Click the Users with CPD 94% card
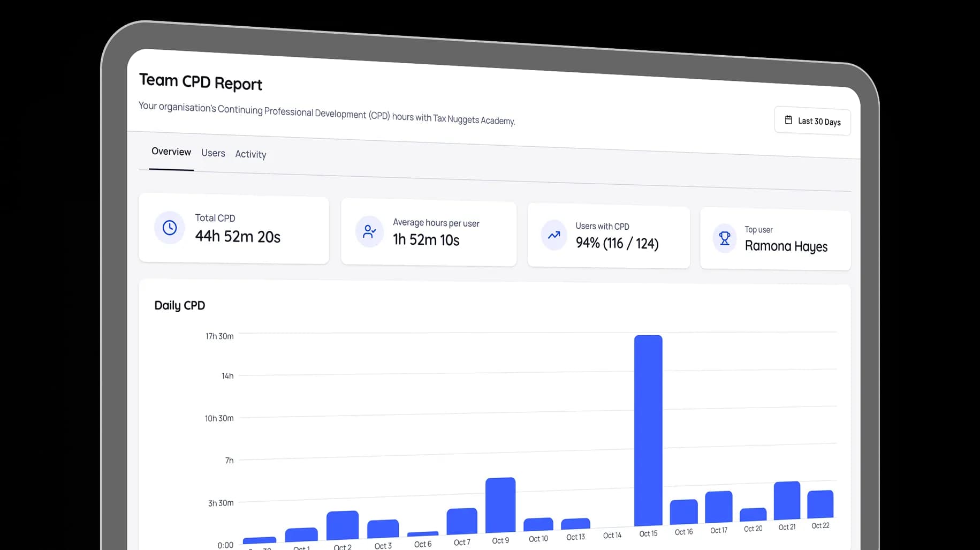The image size is (980, 550). coord(609,236)
